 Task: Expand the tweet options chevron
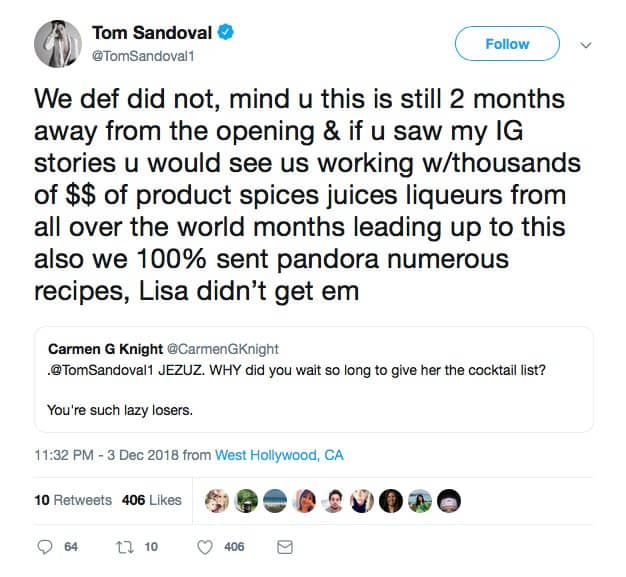coord(586,45)
